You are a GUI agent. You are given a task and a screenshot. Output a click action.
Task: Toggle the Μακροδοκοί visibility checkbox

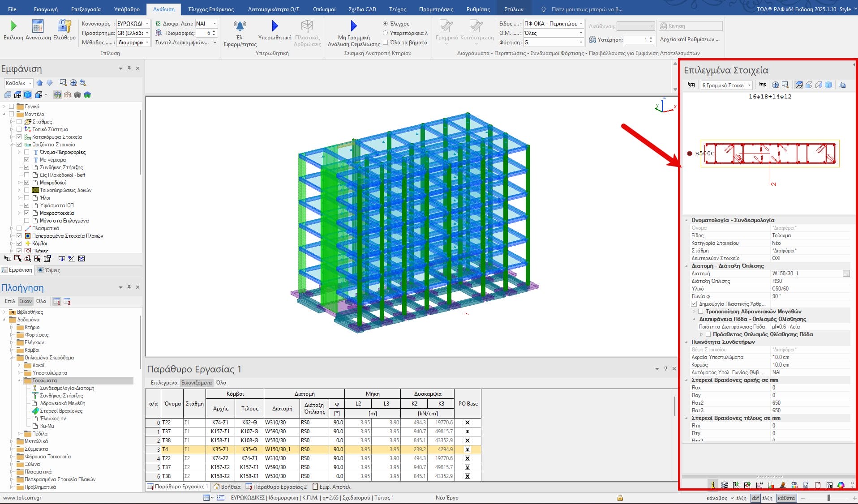[x=27, y=183]
